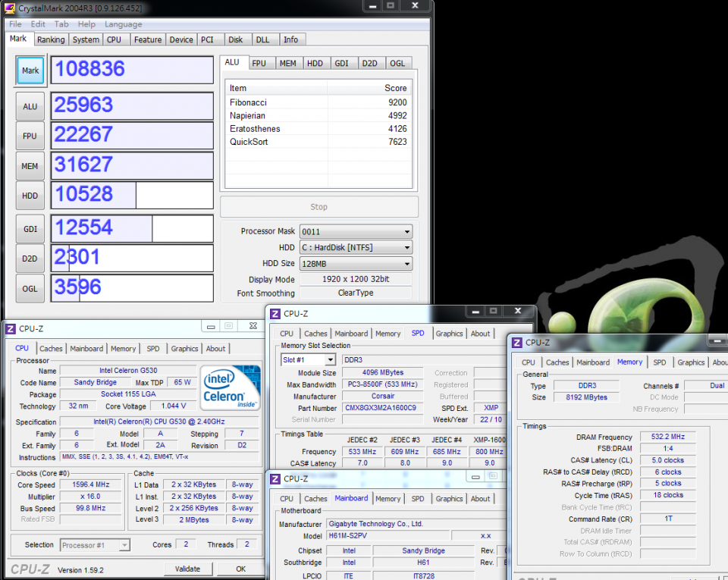Select the GDI benchmark icon in sidebar
Image resolution: width=728 pixels, height=580 pixels.
coord(30,227)
